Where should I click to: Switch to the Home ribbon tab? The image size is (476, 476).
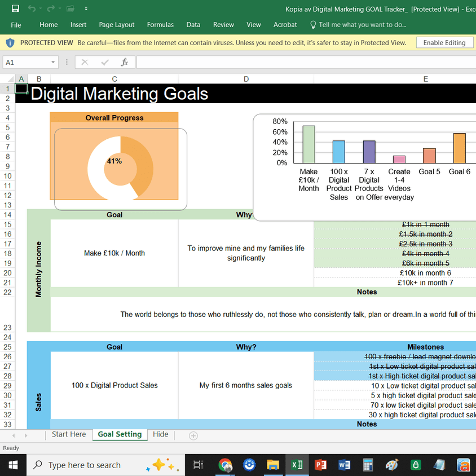point(49,25)
